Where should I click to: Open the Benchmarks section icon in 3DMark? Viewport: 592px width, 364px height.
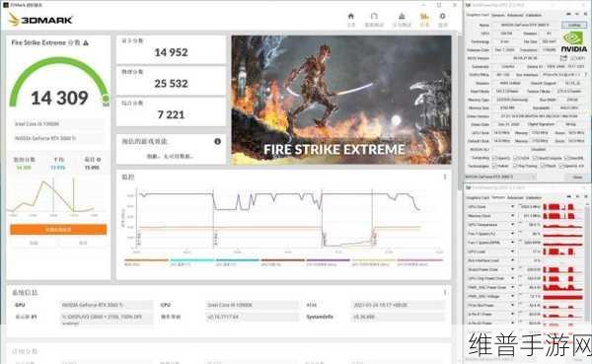click(374, 16)
